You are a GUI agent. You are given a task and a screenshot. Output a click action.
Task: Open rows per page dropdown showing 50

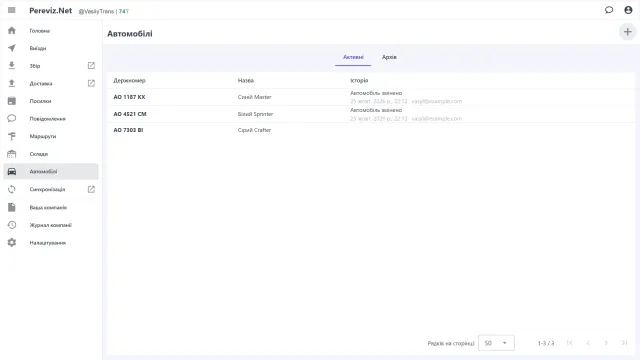coord(496,343)
